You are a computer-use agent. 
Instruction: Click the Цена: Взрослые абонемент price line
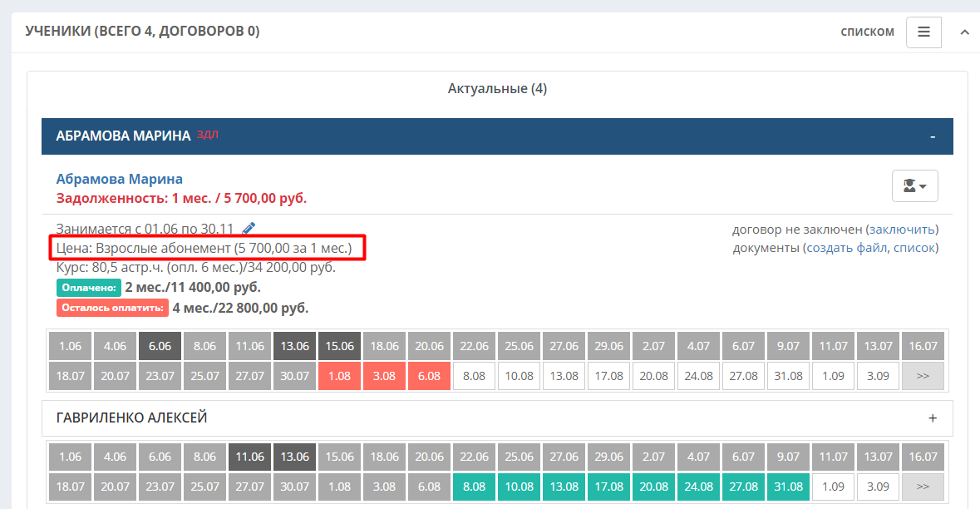(204, 248)
